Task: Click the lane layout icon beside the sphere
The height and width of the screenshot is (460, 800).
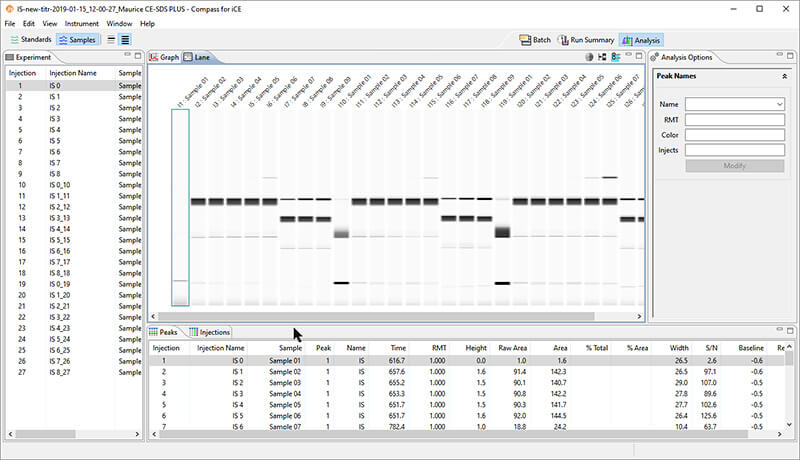Action: (x=602, y=57)
